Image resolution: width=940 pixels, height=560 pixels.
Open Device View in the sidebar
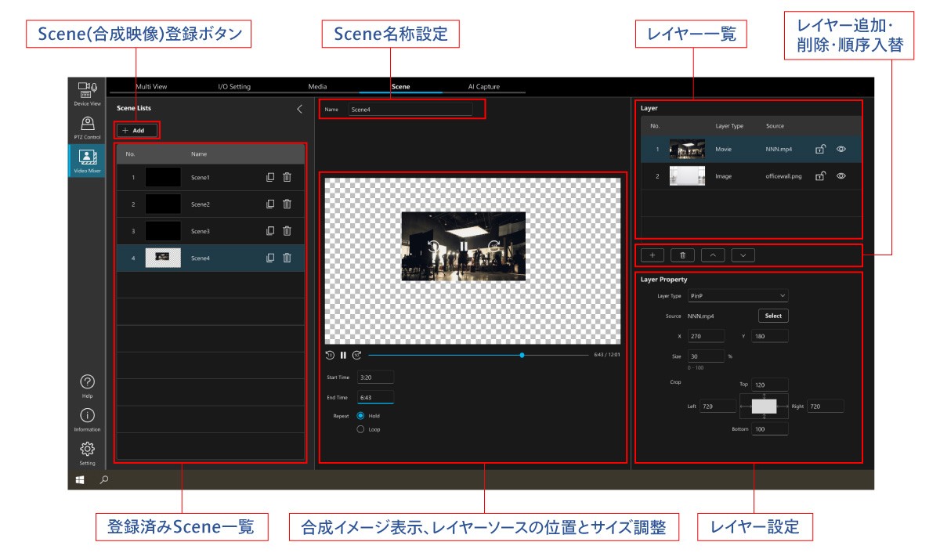tap(86, 92)
